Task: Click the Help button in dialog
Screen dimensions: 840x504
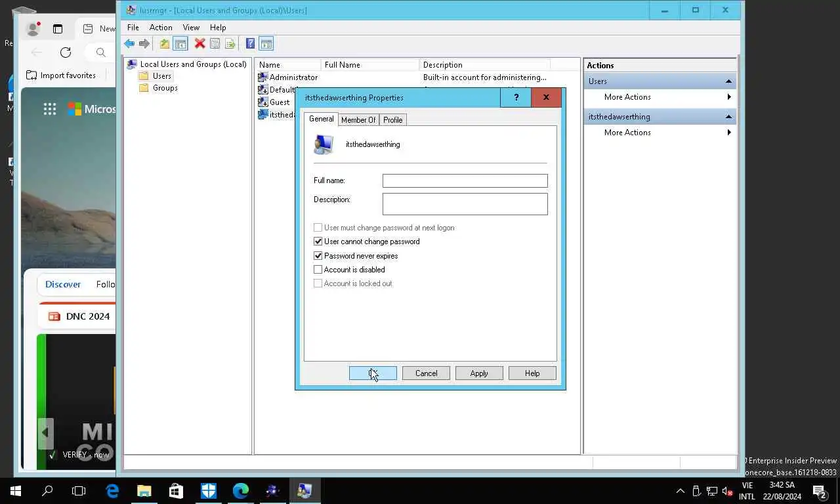Action: 532,373
